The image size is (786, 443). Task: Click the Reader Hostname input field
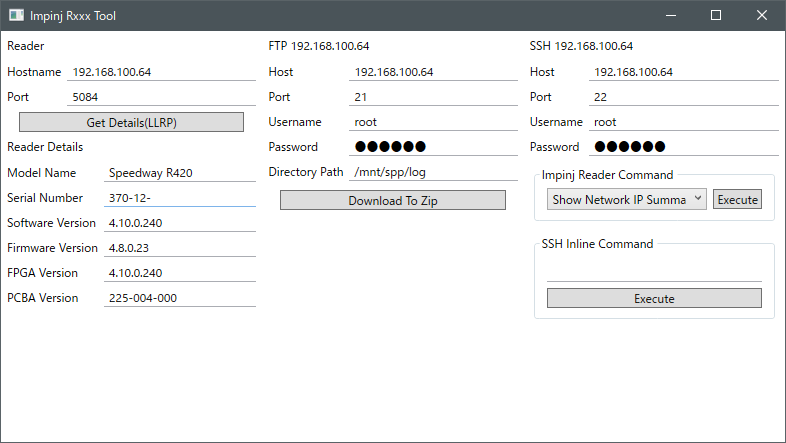click(161, 72)
